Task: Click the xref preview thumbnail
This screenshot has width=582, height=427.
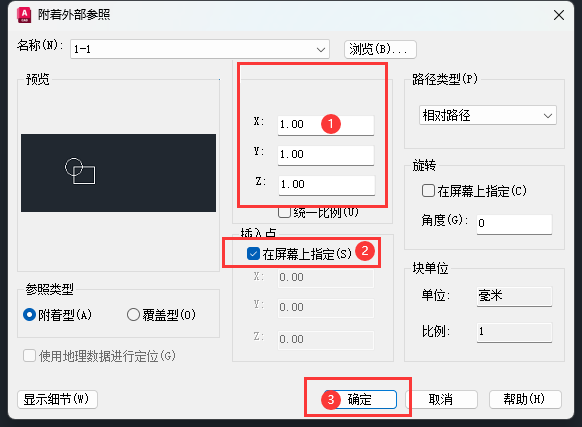Action: tap(118, 173)
